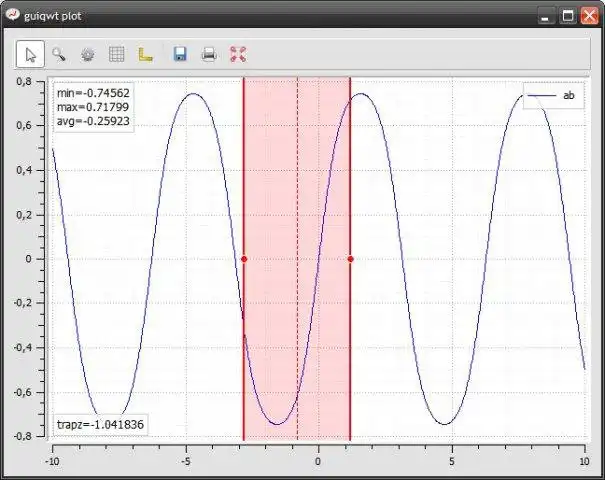Maximize the guiqwt plot window
Viewport: 605px width, 480px height.
pyautogui.click(x=568, y=16)
